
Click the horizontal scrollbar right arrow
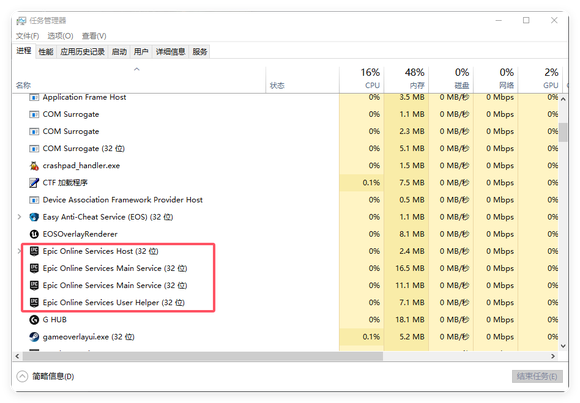553,356
